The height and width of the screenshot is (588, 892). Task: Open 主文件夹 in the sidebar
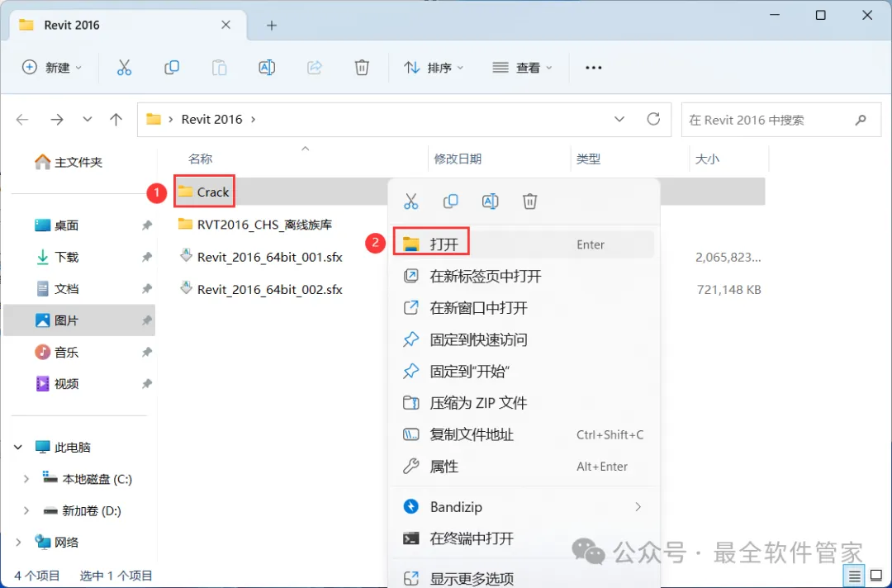tap(69, 162)
